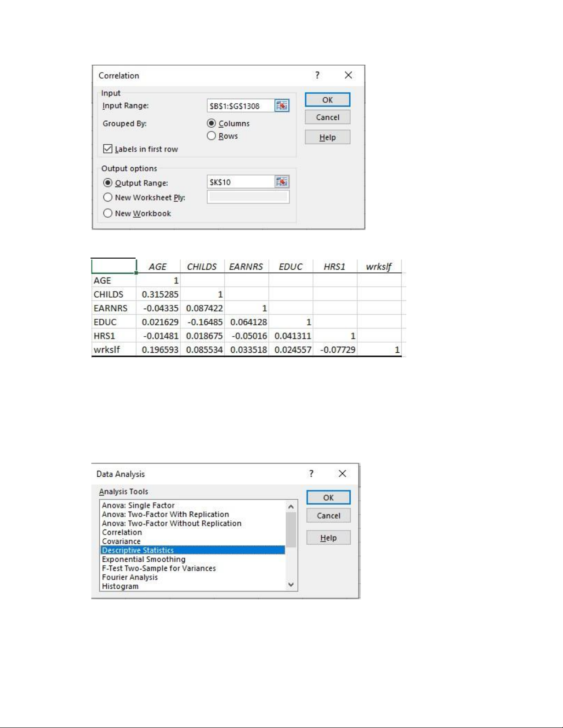563x728 pixels.
Task: Select the Rows grouping radio button
Action: pyautogui.click(x=211, y=136)
